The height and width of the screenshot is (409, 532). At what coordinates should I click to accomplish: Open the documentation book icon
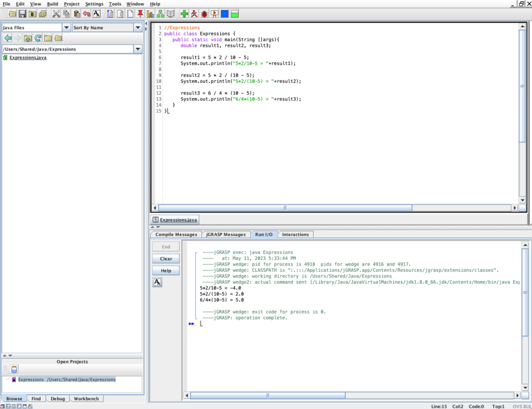tap(170, 14)
